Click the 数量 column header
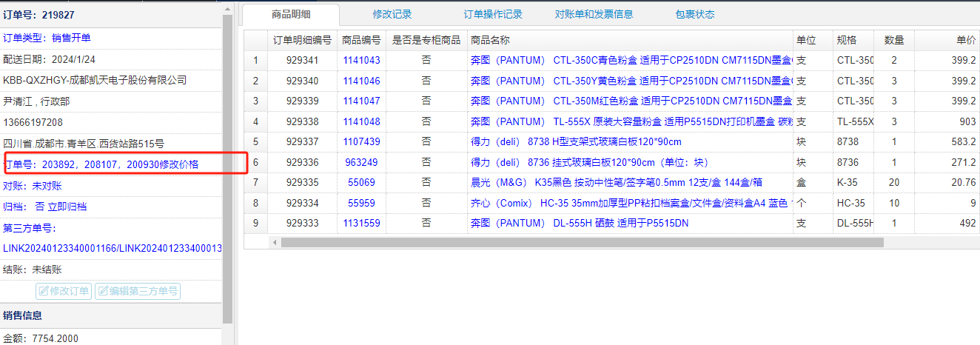The width and height of the screenshot is (980, 345). point(894,40)
